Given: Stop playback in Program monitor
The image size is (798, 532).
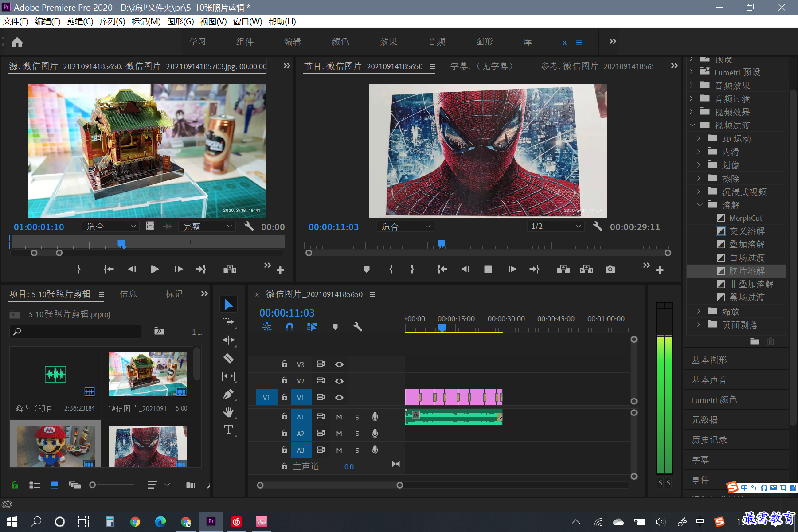Looking at the screenshot, I should (488, 269).
